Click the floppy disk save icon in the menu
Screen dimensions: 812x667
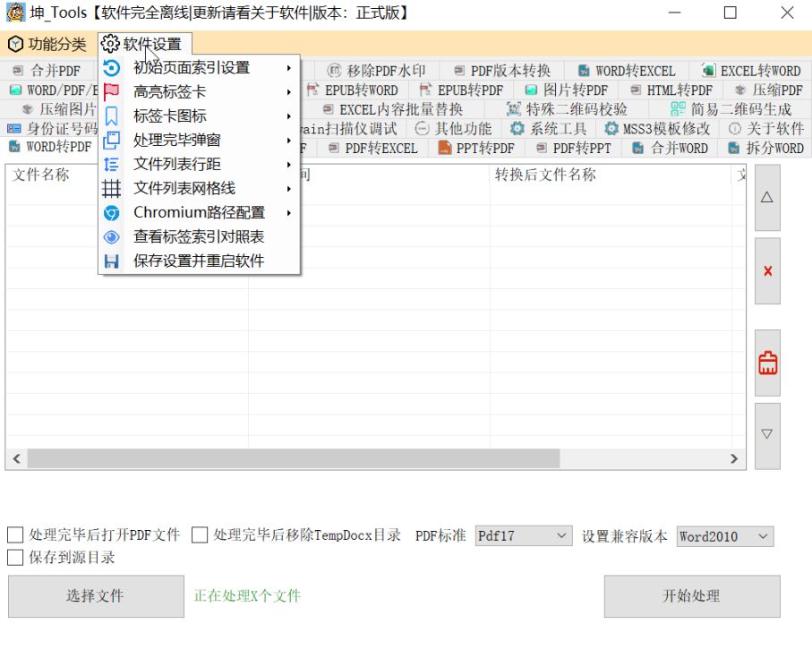(111, 261)
